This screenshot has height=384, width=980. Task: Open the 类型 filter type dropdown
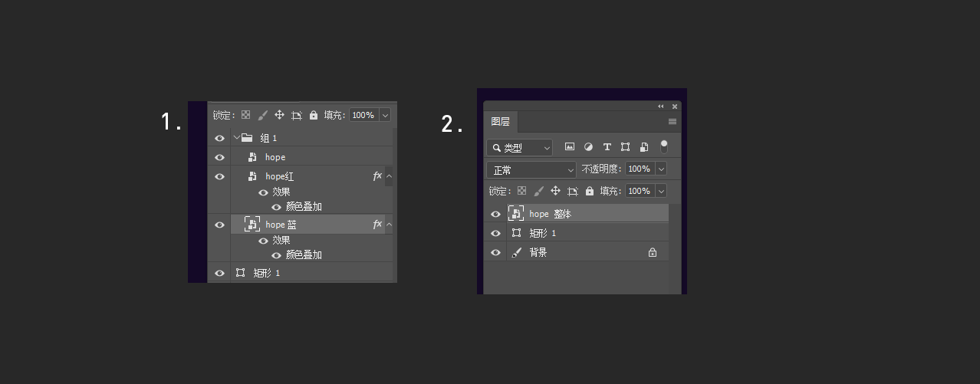pos(519,147)
